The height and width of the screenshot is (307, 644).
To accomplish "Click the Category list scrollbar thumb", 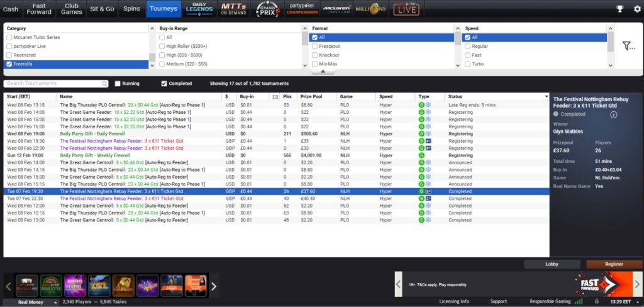I will pos(152,57).
